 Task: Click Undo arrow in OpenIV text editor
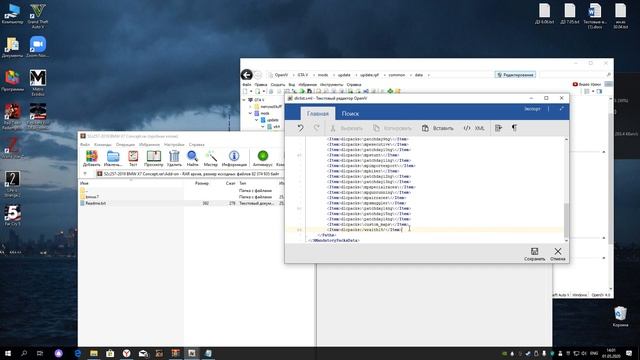(300, 128)
